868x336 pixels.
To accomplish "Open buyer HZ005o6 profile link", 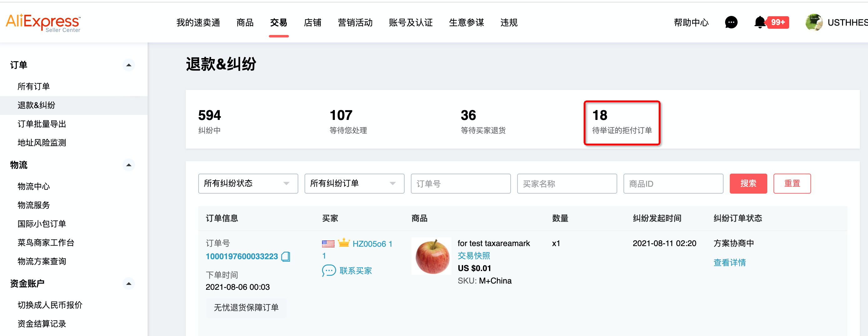I will (372, 244).
